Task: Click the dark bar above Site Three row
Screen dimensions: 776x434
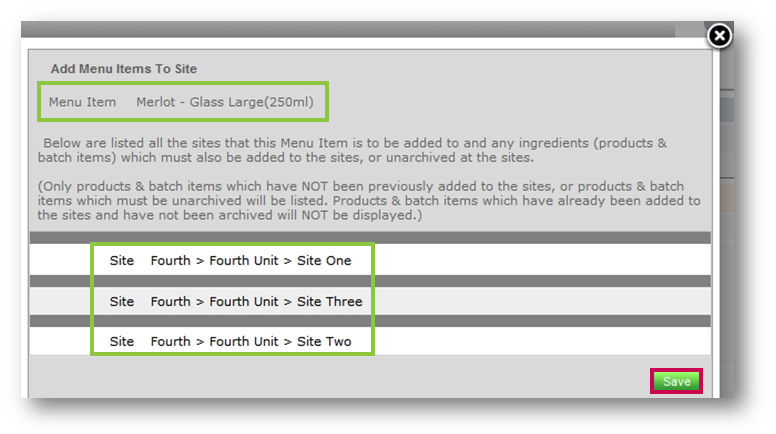Action: [x=370, y=281]
